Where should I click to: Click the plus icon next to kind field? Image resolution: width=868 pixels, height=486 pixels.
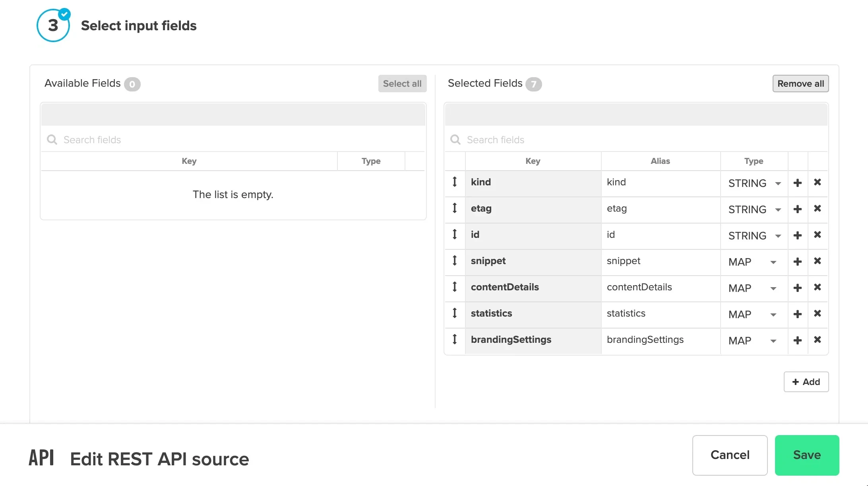pos(798,183)
